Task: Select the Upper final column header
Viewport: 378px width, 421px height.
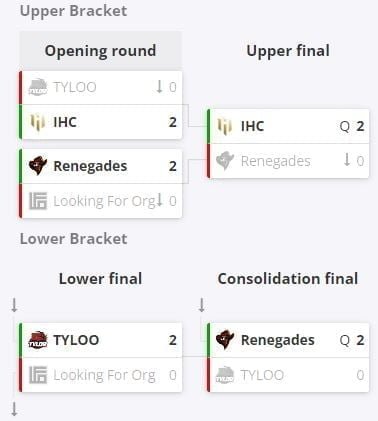Action: [288, 51]
